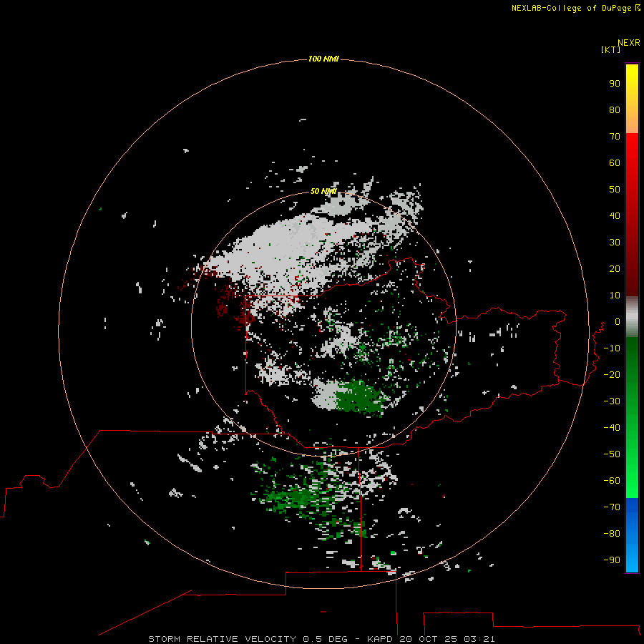
Task: Click the -90 value on velocity scale
Action: (x=612, y=560)
